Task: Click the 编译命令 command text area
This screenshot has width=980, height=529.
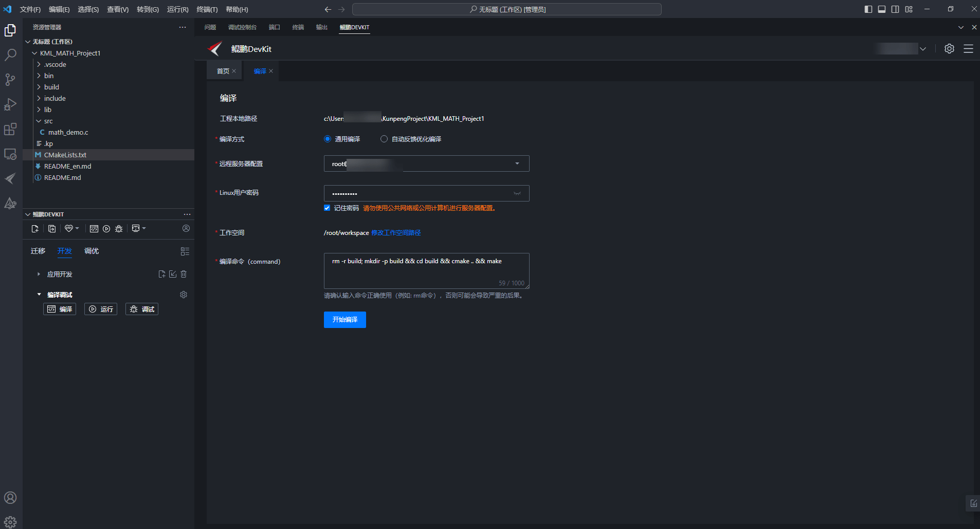Action: pos(427,271)
